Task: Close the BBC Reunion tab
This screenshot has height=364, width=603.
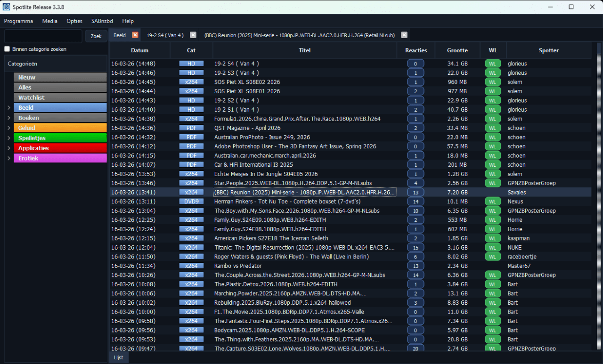Action: [404, 35]
